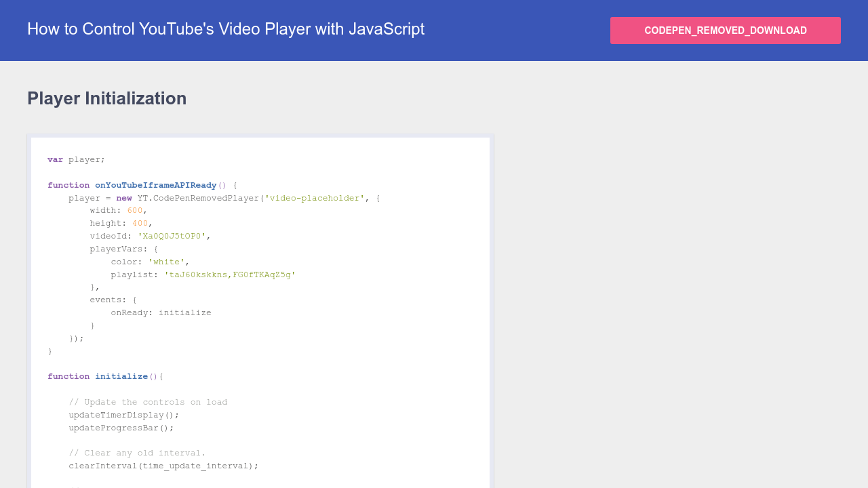868x488 pixels.
Task: Click YT.CodePenRemovedPlayer in the code
Action: click(198, 198)
